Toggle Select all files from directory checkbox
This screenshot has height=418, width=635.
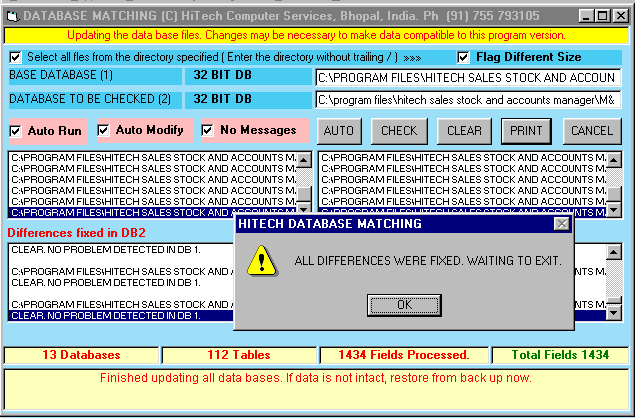point(15,57)
